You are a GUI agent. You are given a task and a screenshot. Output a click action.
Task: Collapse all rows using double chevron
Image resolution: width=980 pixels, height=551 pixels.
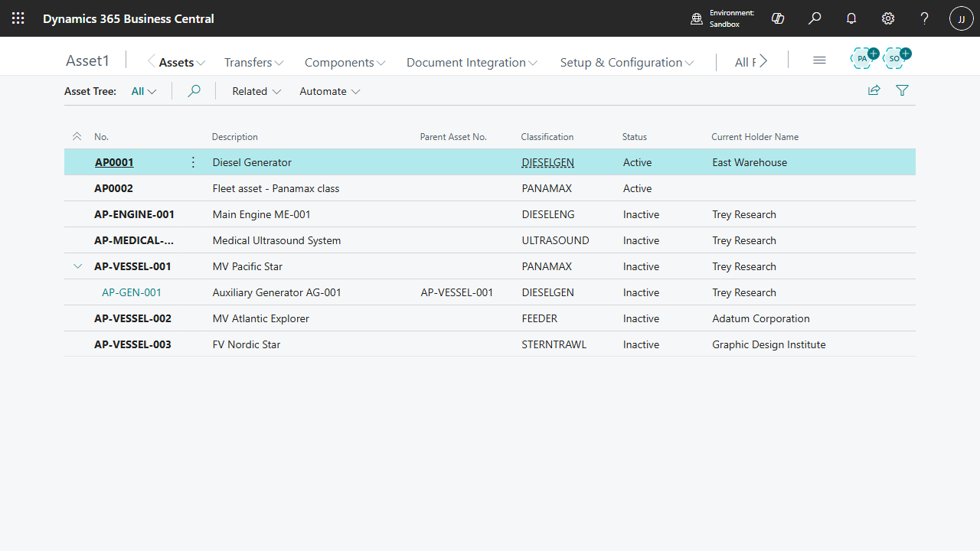(77, 137)
